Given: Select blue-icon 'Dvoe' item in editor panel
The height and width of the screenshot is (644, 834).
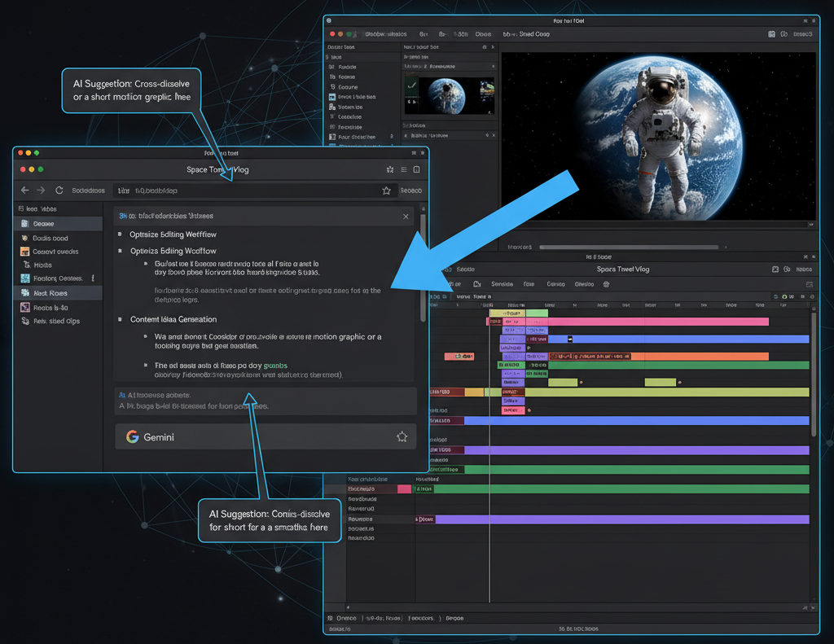Looking at the screenshot, I should click(352, 98).
